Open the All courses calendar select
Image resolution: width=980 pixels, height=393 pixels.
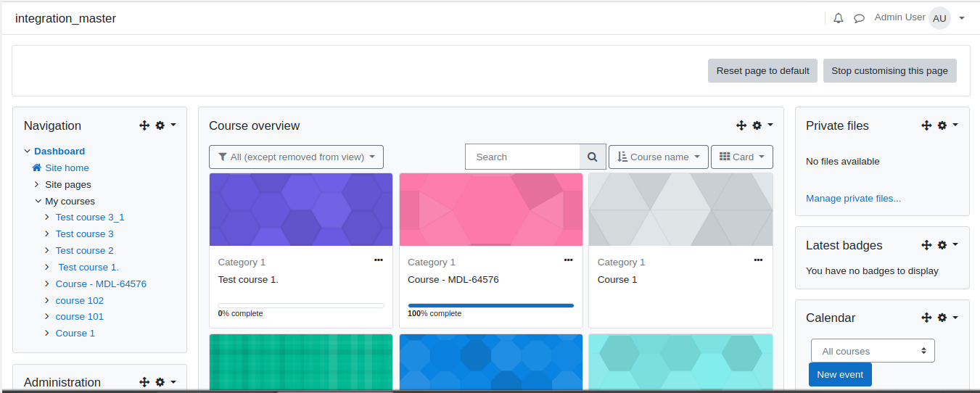pos(873,351)
